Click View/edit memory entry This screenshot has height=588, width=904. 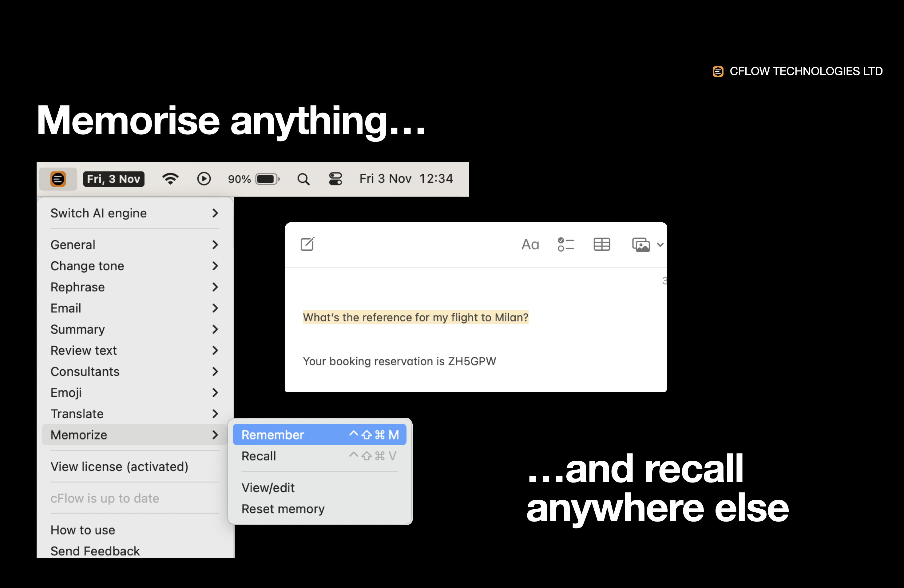tap(268, 488)
